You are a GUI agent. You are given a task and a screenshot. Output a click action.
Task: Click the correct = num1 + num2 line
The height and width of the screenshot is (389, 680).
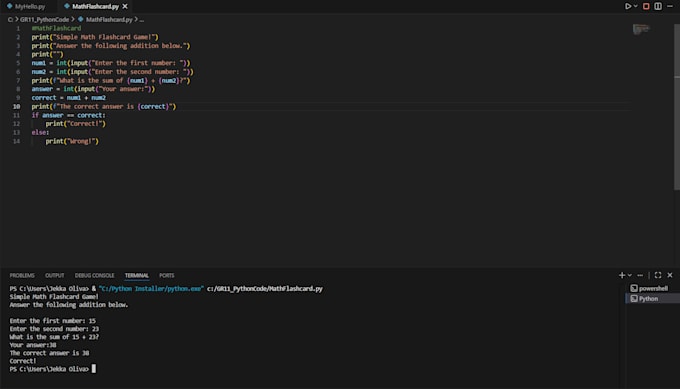tap(69, 98)
